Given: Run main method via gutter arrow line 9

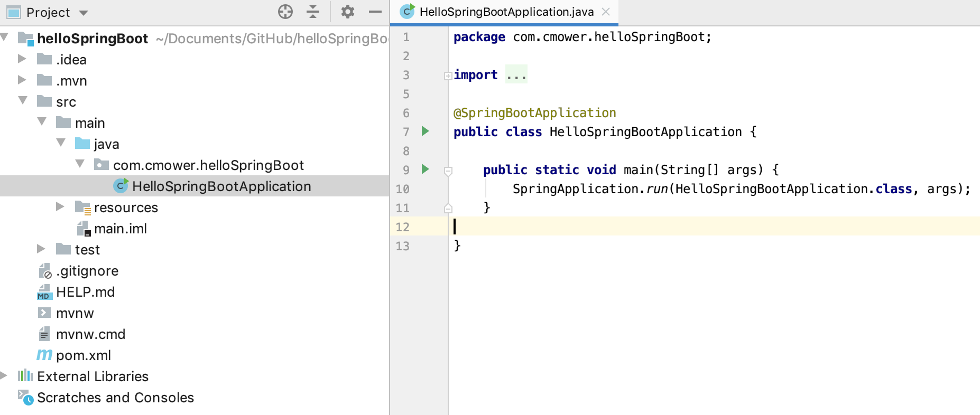Looking at the screenshot, I should click(x=425, y=169).
